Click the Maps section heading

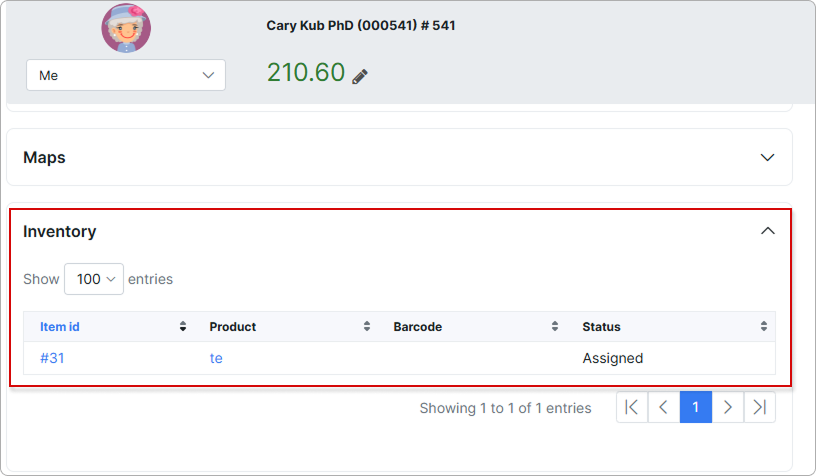(44, 158)
